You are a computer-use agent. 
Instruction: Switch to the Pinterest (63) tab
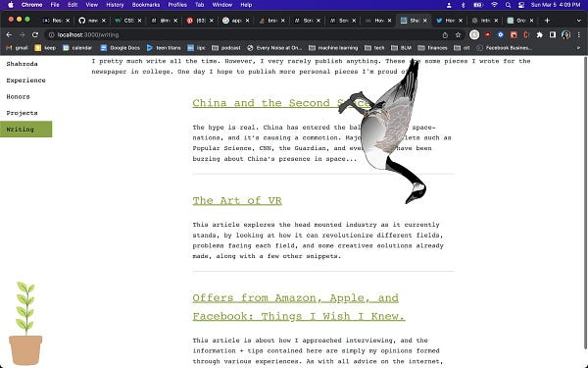point(197,21)
